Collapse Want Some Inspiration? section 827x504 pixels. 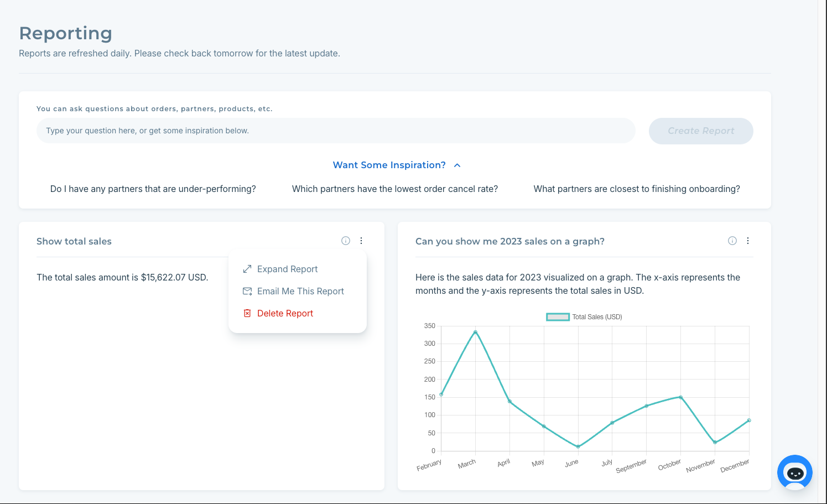[389, 165]
